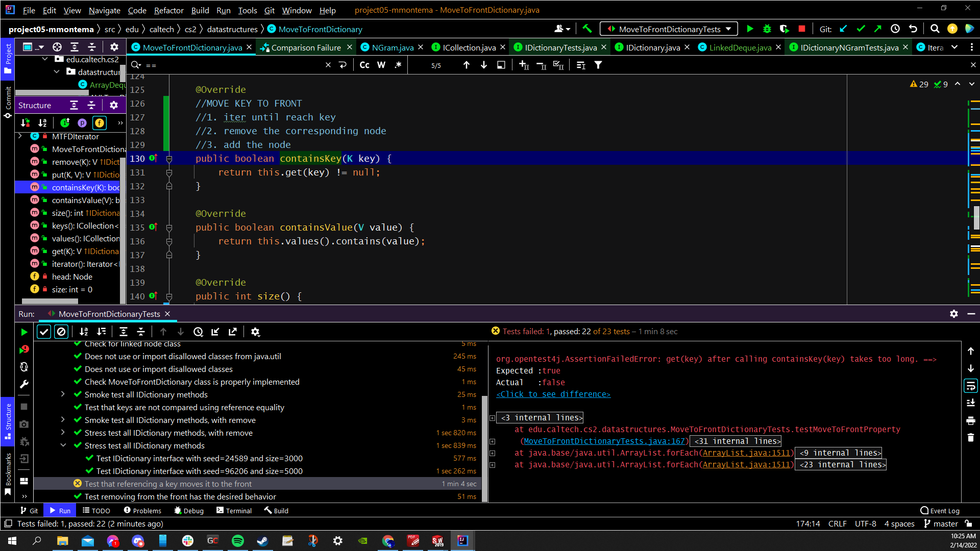Click the 'Click to see difference' link
The width and height of the screenshot is (980, 551).
[553, 394]
